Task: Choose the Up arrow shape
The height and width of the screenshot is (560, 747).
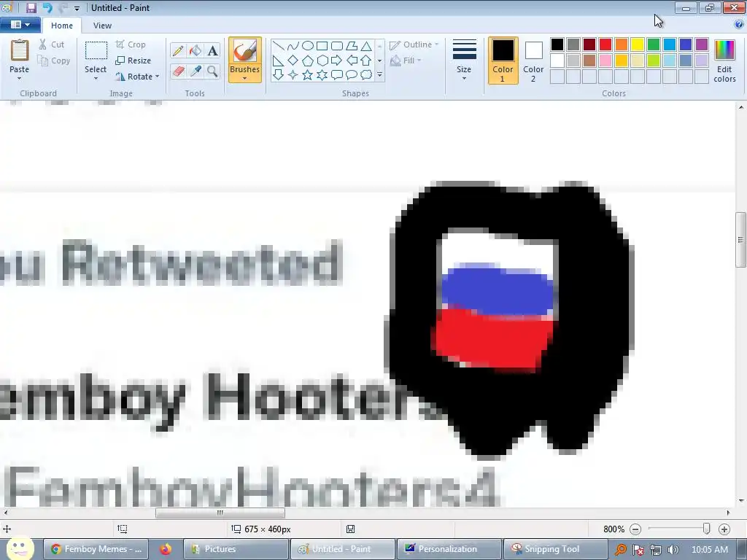Action: coord(366,61)
